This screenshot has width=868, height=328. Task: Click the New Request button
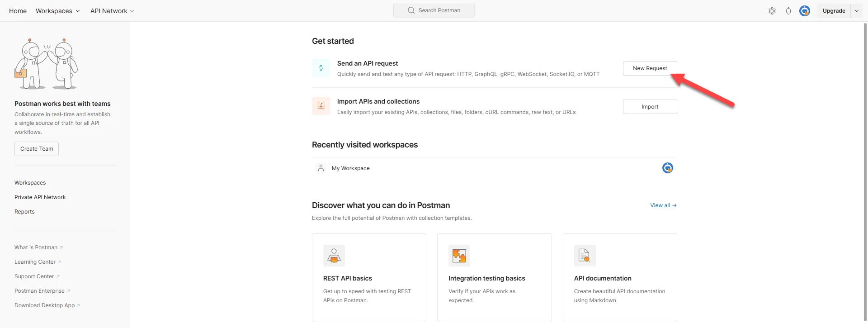coord(650,68)
